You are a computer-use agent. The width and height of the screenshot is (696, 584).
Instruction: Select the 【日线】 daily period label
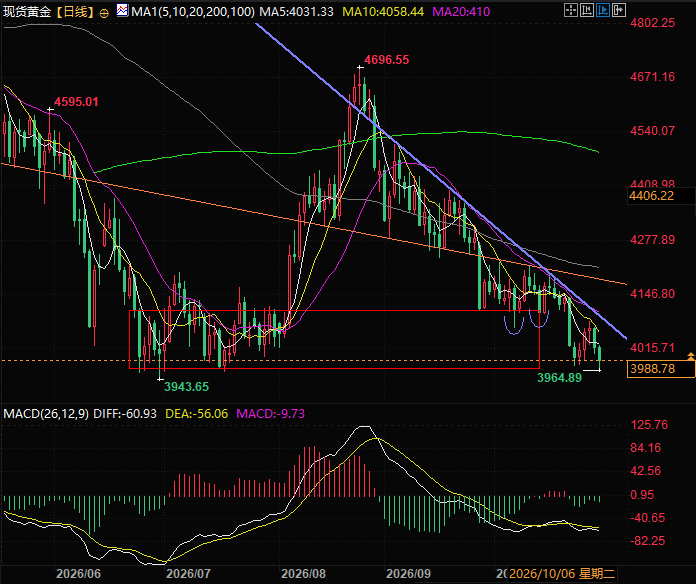[75, 12]
